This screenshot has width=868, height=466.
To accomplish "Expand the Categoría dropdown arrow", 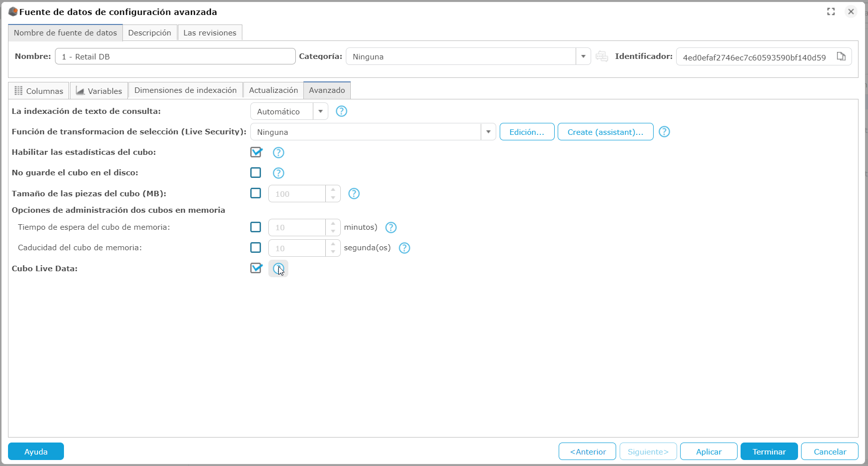I will (583, 56).
